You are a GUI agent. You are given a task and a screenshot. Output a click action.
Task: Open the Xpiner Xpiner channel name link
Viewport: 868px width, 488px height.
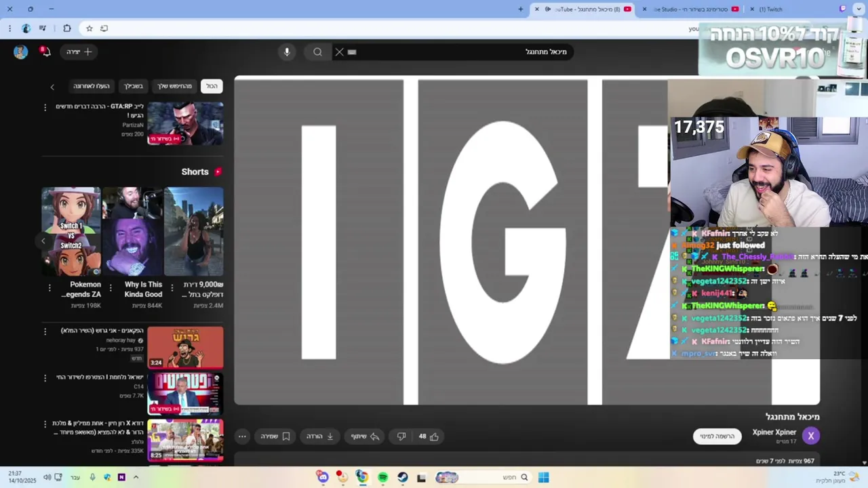coord(774,432)
